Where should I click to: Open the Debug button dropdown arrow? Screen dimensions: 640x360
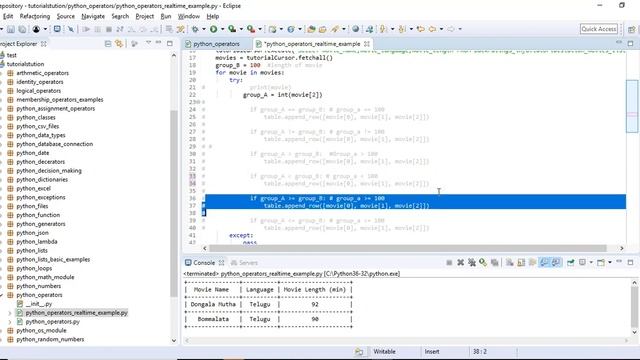click(204, 29)
